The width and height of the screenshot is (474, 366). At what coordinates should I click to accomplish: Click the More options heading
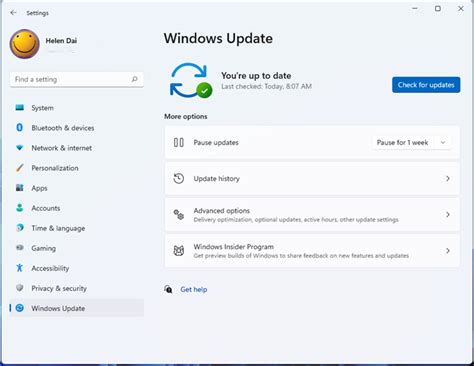[186, 116]
